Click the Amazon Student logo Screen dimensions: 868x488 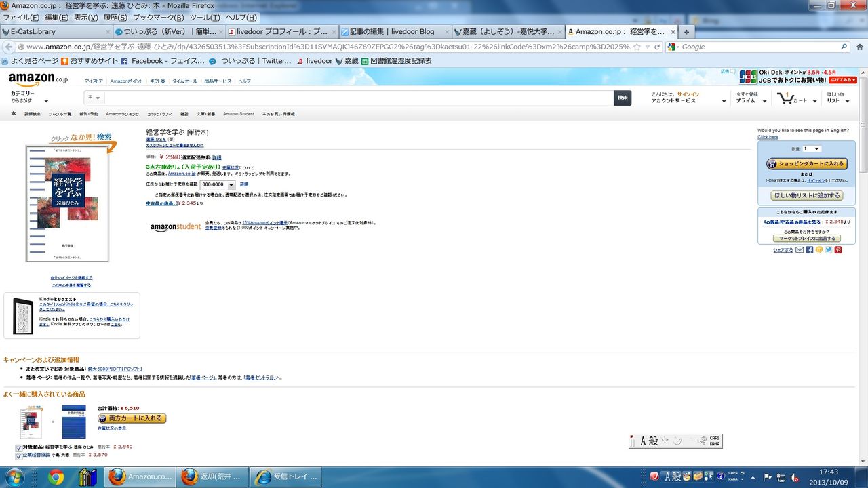point(176,226)
